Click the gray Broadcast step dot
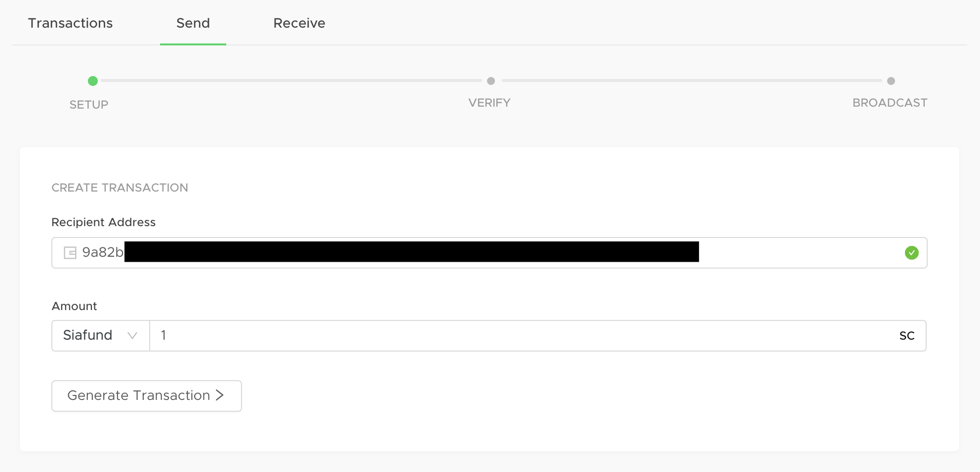 point(891,81)
